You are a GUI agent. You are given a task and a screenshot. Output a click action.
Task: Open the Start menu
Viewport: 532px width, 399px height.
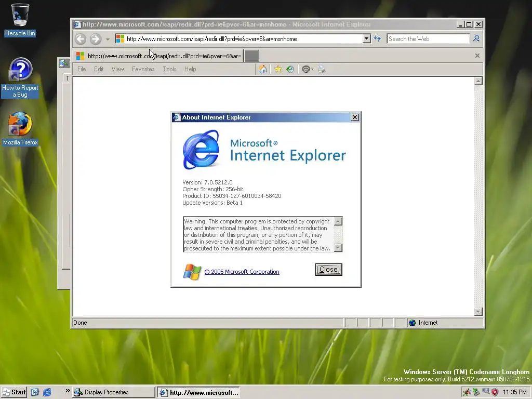pos(14,392)
